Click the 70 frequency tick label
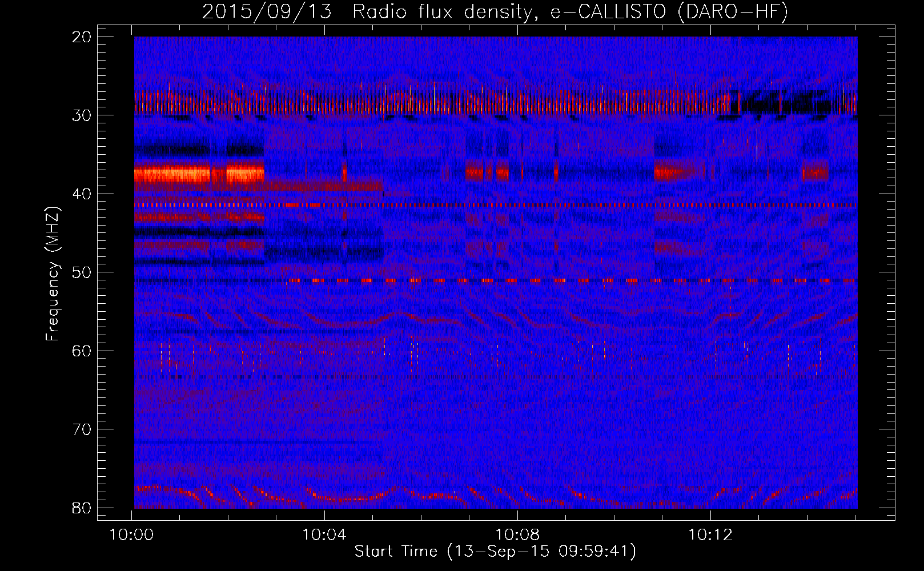This screenshot has width=924, height=571. [82, 429]
